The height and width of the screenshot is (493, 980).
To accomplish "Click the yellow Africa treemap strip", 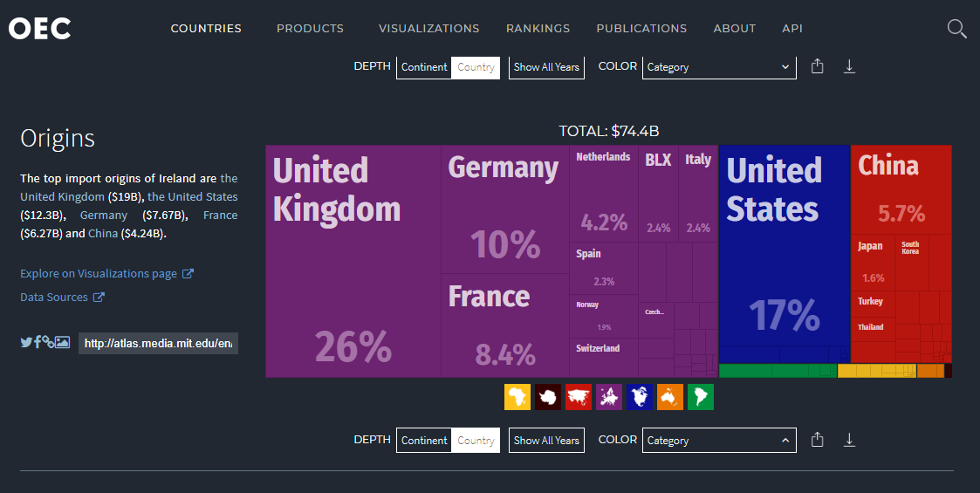I will pyautogui.click(x=876, y=371).
